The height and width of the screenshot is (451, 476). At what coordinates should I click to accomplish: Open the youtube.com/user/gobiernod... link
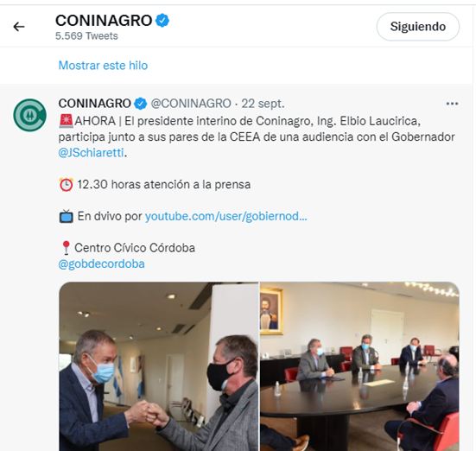tap(225, 216)
